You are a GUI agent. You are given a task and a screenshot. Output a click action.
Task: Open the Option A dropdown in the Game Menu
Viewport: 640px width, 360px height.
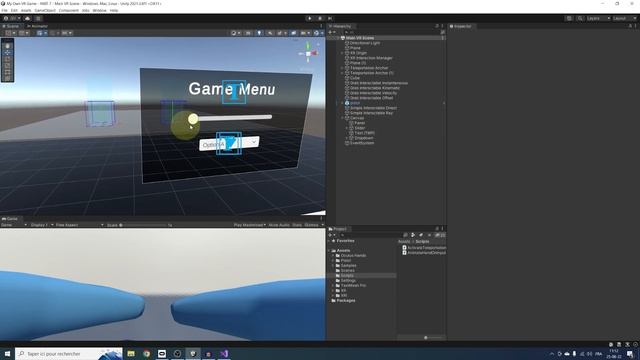[229, 143]
